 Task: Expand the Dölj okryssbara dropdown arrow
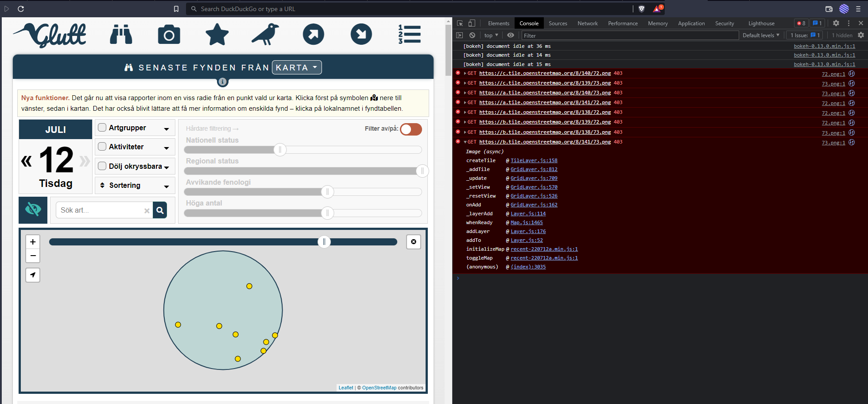pyautogui.click(x=167, y=167)
